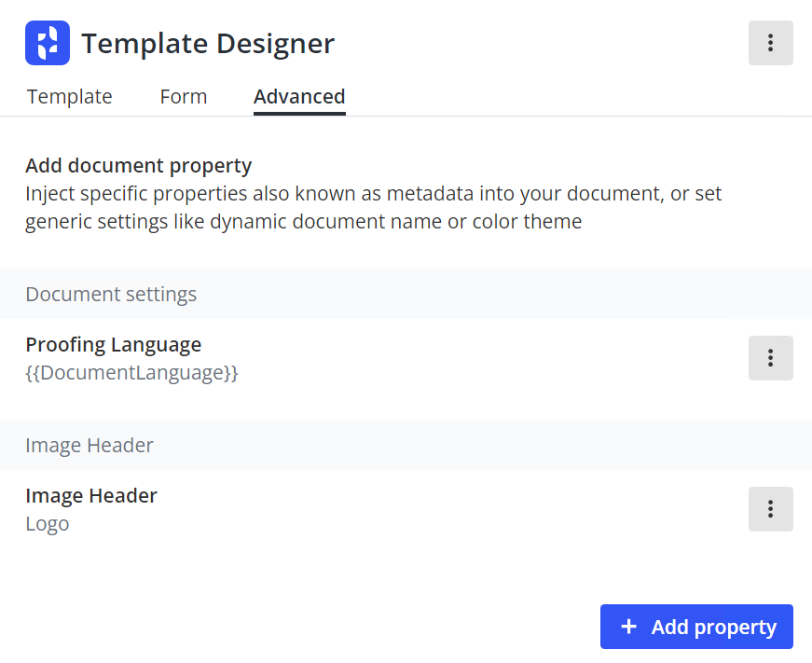This screenshot has width=812, height=663.
Task: Click the Image Header property name label
Action: [x=91, y=495]
